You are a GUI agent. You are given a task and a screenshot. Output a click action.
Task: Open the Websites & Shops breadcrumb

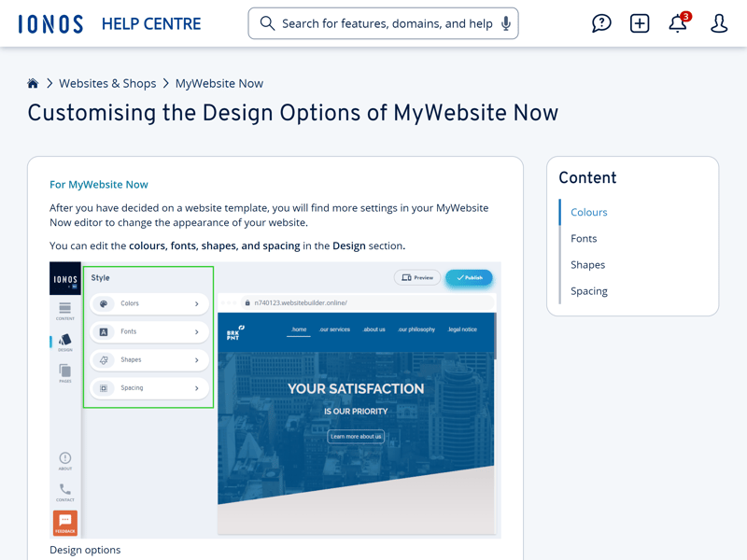tap(107, 83)
